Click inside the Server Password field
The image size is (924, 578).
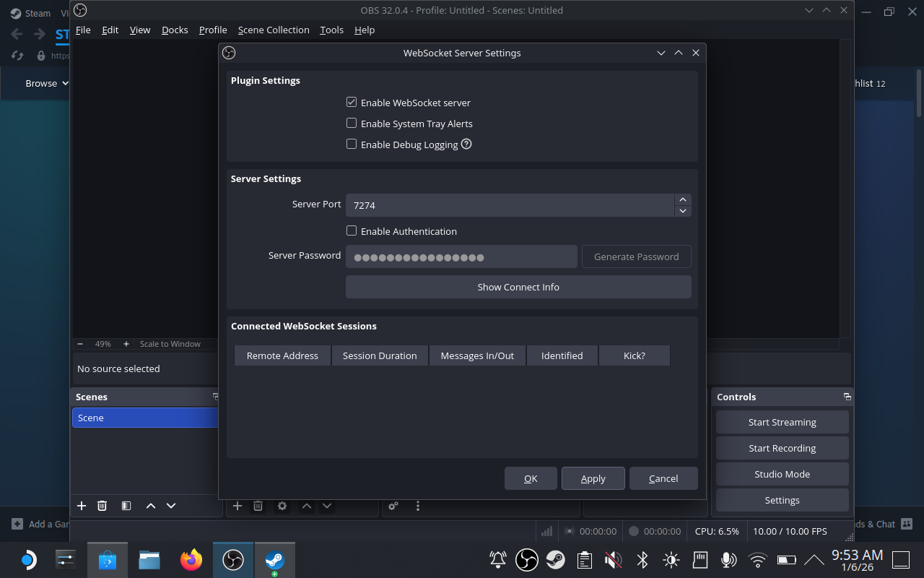coord(461,256)
